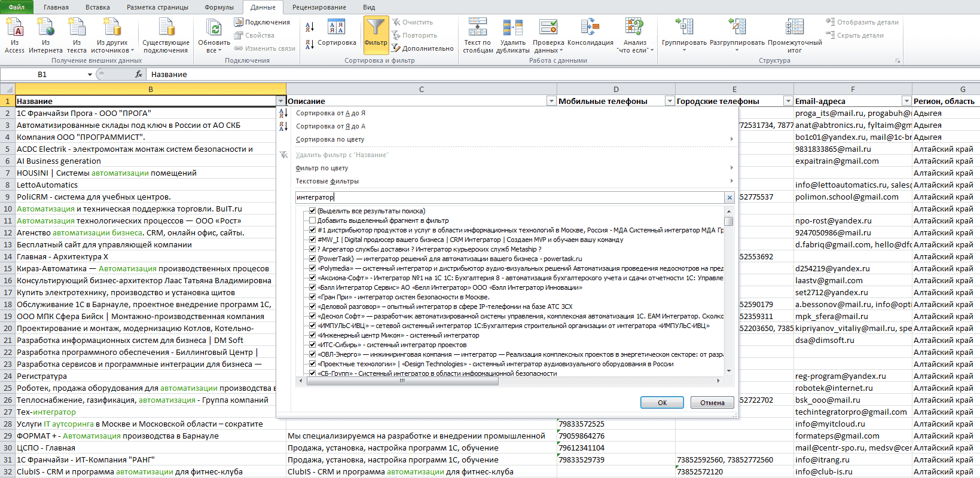Click Refresh All icon
This screenshot has width=980, height=478.
[x=214, y=36]
